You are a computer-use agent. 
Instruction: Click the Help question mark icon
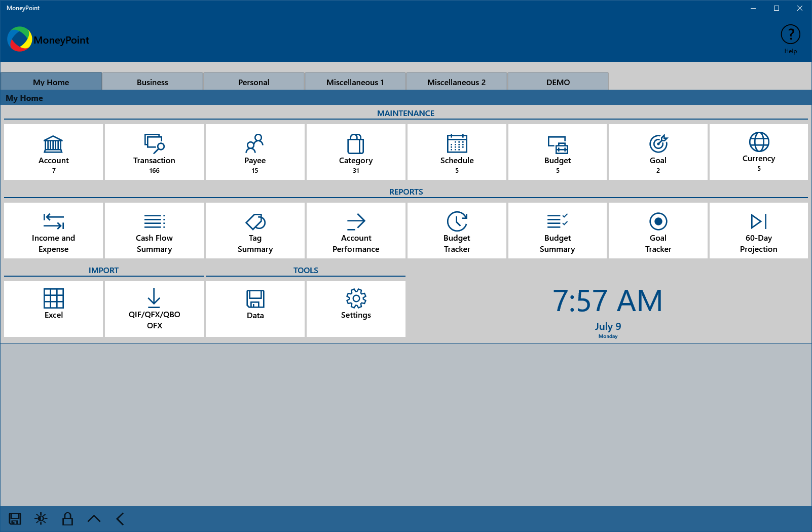(x=790, y=34)
